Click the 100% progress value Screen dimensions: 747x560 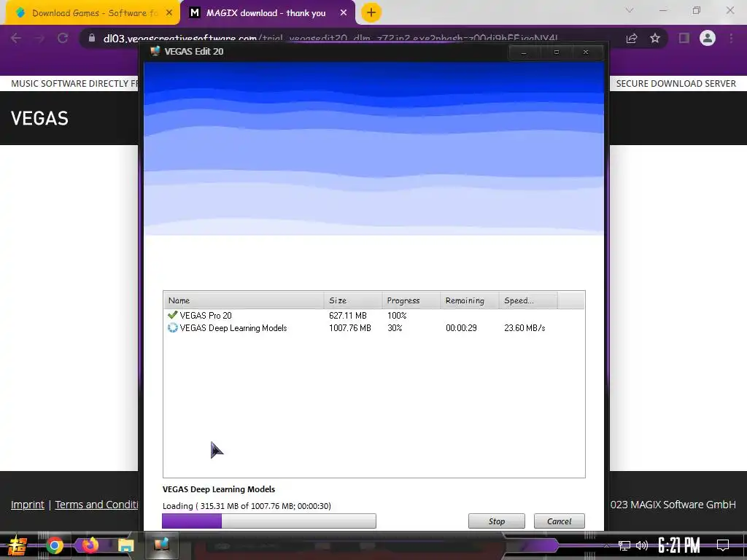pyautogui.click(x=397, y=316)
